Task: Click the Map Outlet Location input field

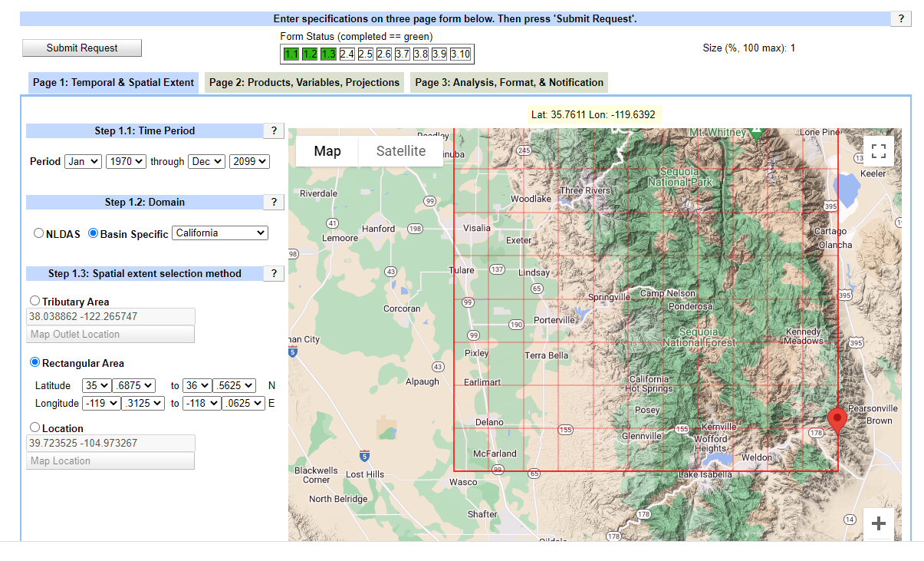Action: [110, 334]
